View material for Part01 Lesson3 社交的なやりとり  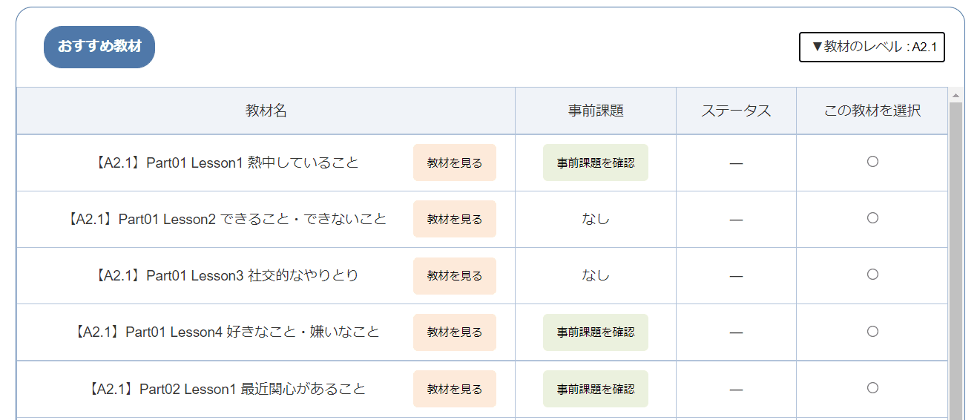point(454,275)
